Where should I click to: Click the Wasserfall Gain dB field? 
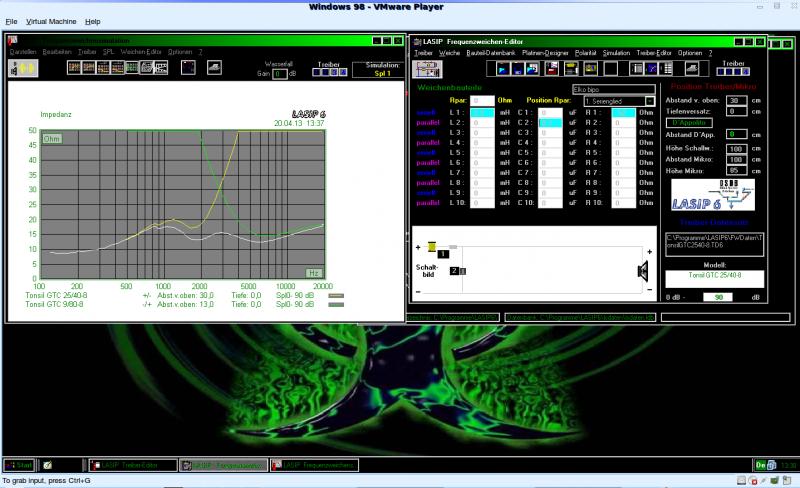coord(279,73)
